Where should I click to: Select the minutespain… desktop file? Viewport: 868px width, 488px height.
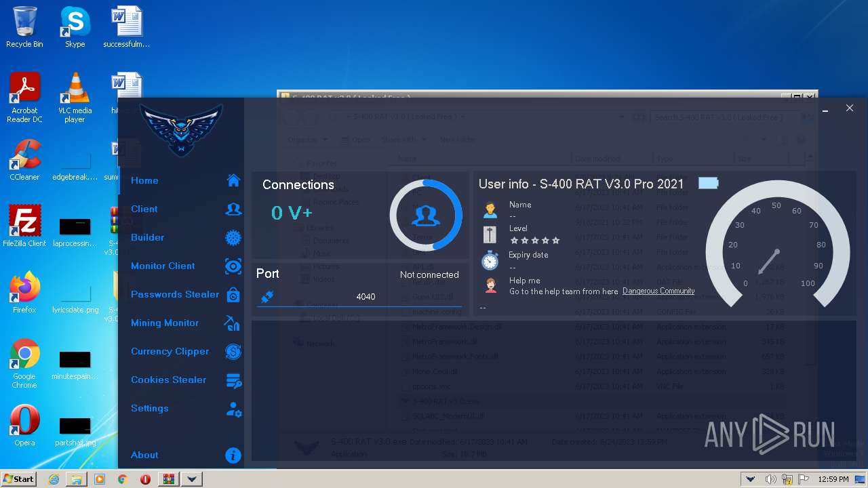click(x=75, y=365)
